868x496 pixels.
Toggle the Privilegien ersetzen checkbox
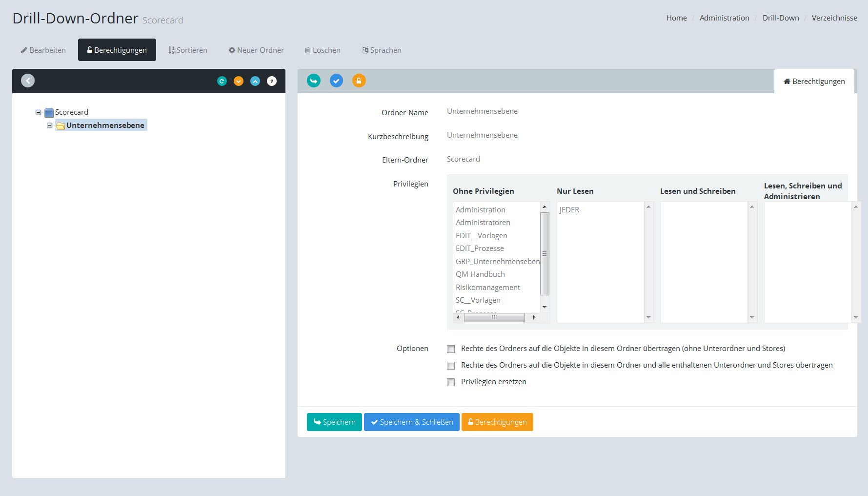(451, 382)
